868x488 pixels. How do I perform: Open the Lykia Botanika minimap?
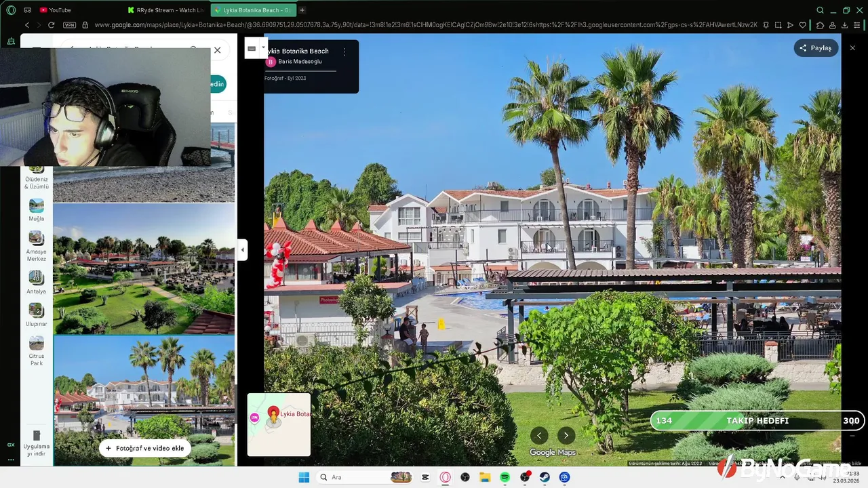tap(279, 425)
